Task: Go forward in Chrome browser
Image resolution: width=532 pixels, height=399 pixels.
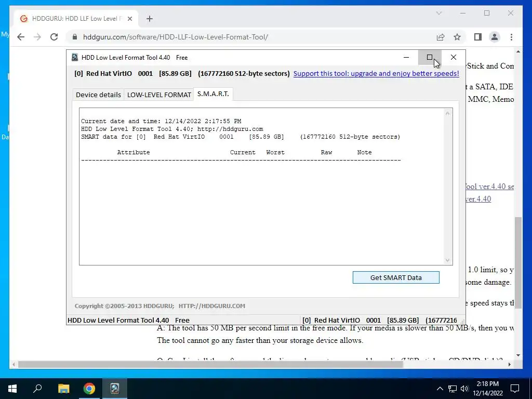Action: point(37,37)
